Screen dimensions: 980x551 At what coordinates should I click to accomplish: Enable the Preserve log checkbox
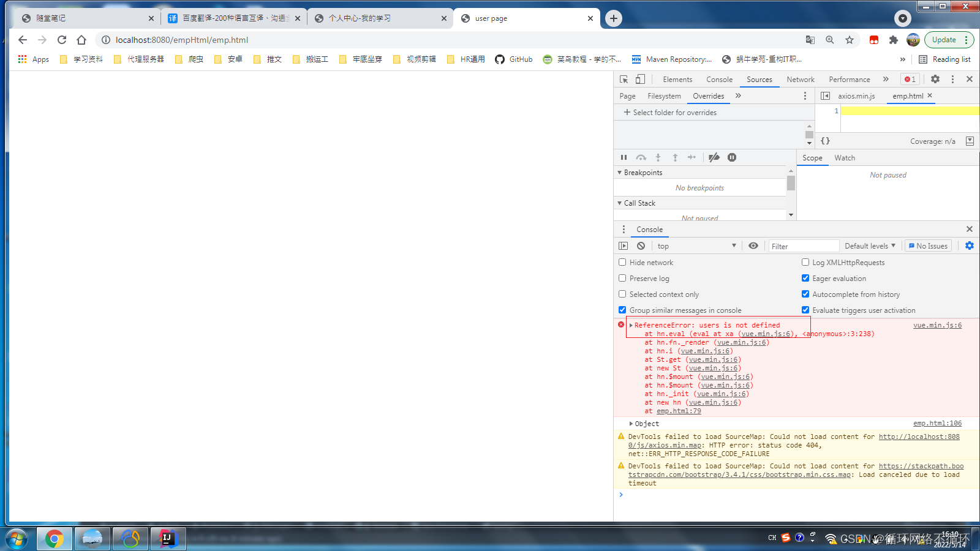click(x=622, y=278)
